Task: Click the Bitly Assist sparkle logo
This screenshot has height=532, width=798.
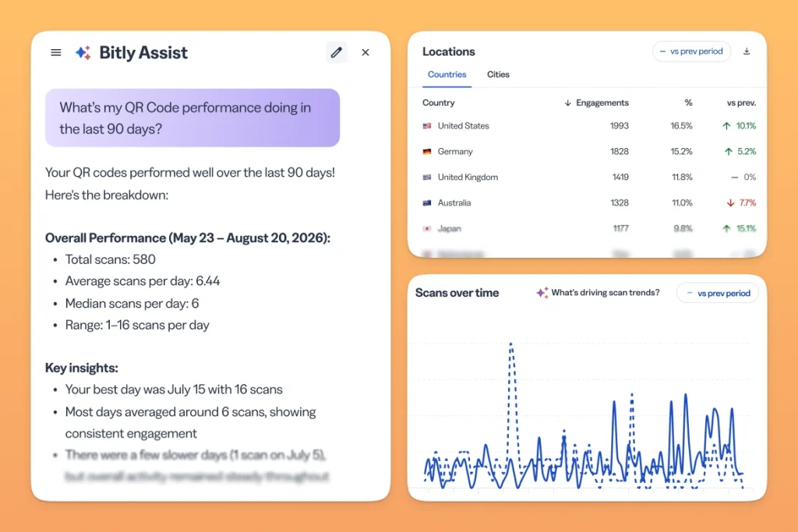Action: tap(83, 52)
